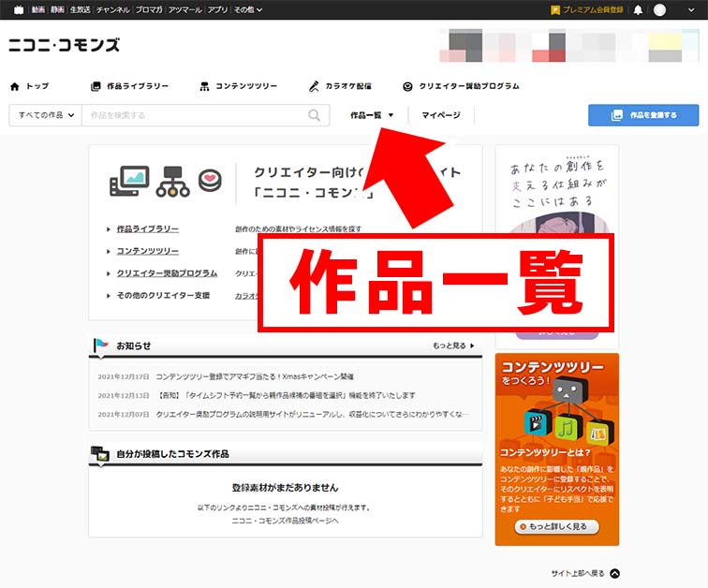This screenshot has width=708, height=588.
Task: Click the large content tree illustration icon
Action: pos(172,182)
